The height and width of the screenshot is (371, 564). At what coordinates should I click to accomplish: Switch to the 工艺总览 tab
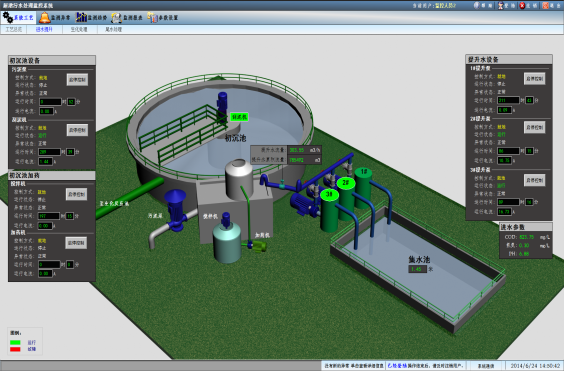pos(14,30)
